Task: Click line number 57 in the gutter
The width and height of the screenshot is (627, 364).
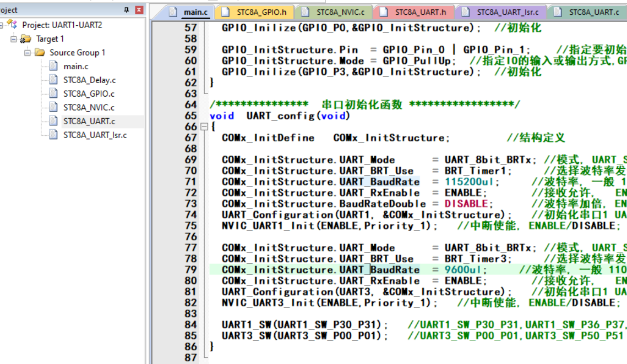Action: [190, 27]
